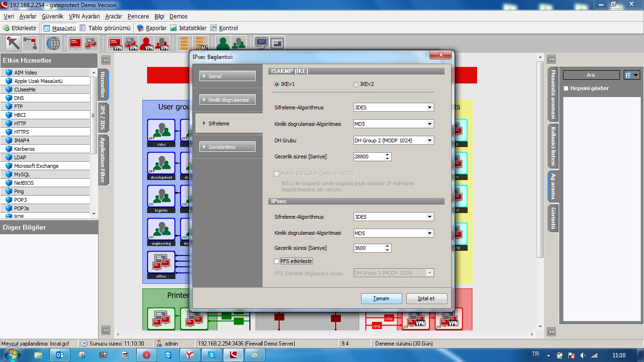The width and height of the screenshot is (644, 362).
Task: Enable the PFS etkinlestir checkbox
Action: pyautogui.click(x=277, y=261)
